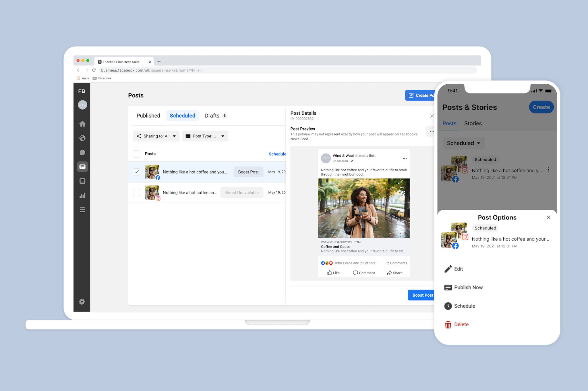The height and width of the screenshot is (391, 588).
Task: Uncheck the selected hot coffee Facebook post
Action: pyautogui.click(x=136, y=172)
